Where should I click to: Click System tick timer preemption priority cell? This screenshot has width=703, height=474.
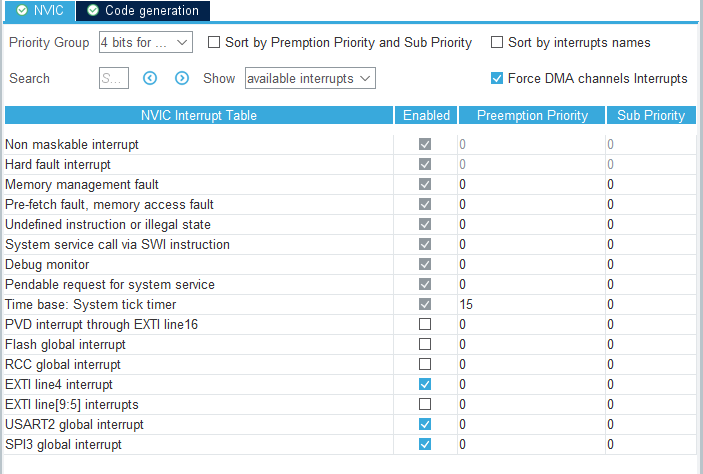pos(530,304)
